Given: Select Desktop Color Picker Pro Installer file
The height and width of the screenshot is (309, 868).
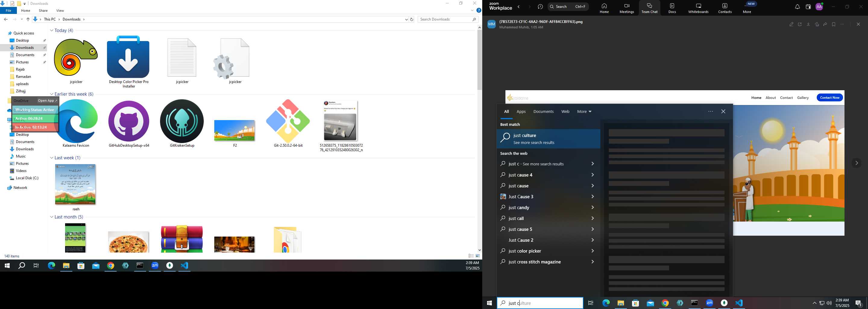Looking at the screenshot, I should coord(128,62).
